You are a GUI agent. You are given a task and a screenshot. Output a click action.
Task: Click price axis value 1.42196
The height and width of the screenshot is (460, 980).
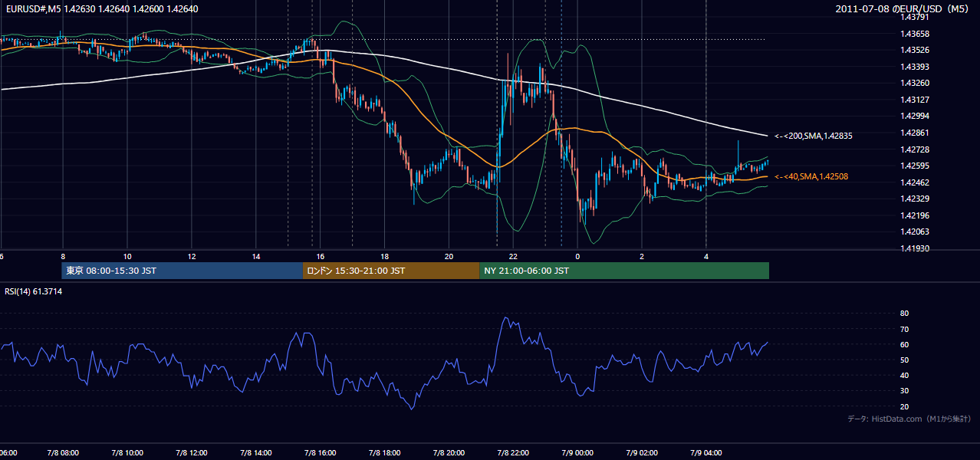click(915, 215)
